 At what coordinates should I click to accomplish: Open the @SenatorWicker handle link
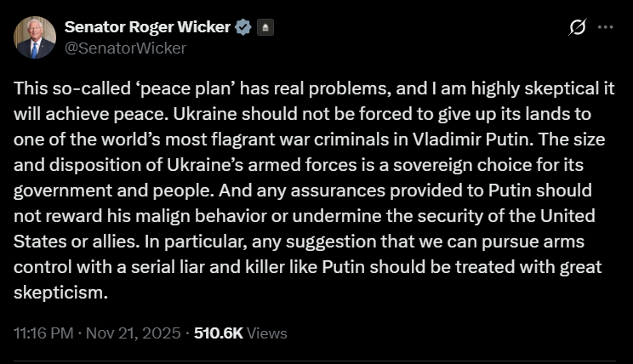(125, 48)
